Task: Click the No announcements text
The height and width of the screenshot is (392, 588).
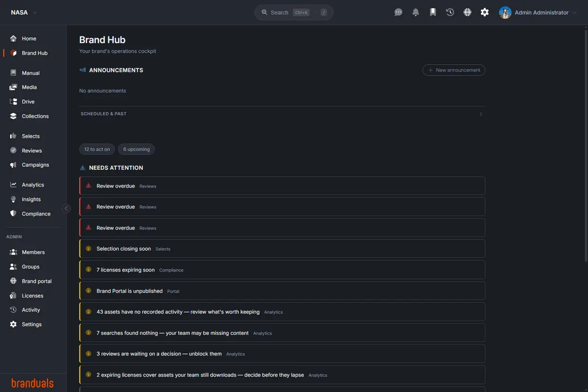Action: click(x=103, y=91)
